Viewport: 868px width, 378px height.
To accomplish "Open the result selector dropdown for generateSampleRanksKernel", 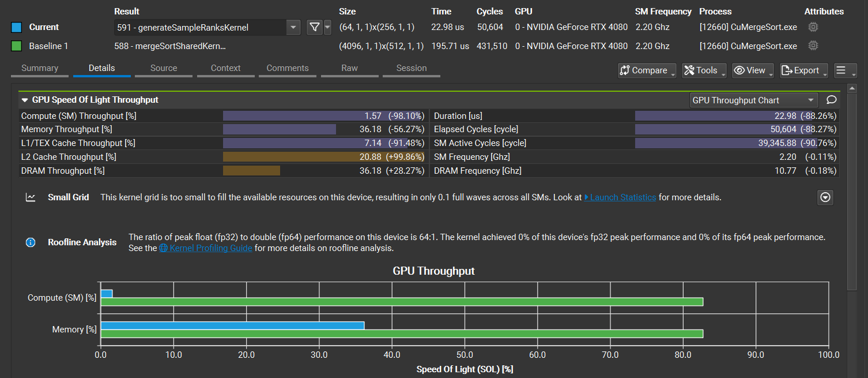I will point(293,27).
